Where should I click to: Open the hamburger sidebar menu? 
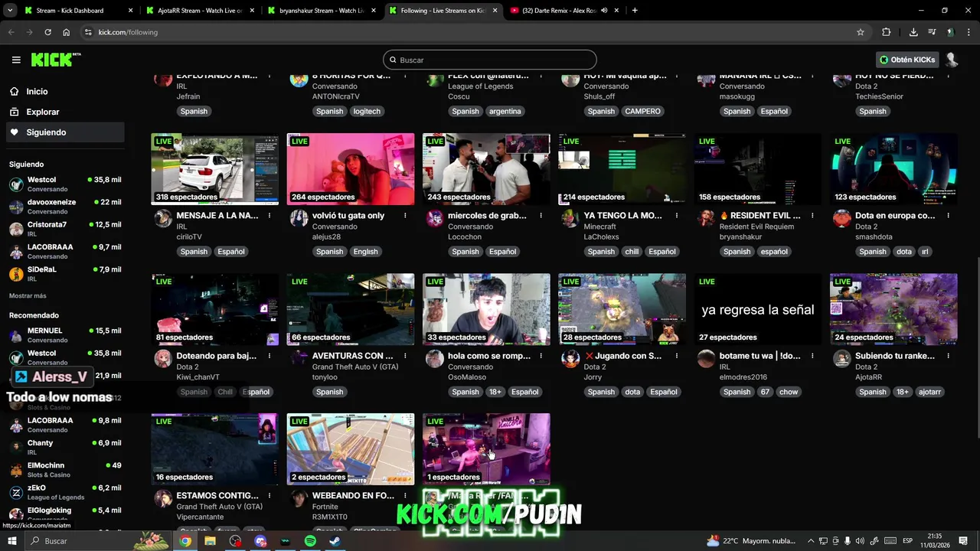click(16, 60)
